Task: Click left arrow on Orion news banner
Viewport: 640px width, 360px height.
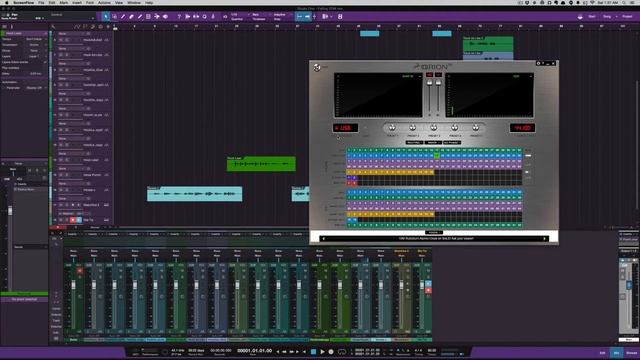Action: tap(324, 239)
